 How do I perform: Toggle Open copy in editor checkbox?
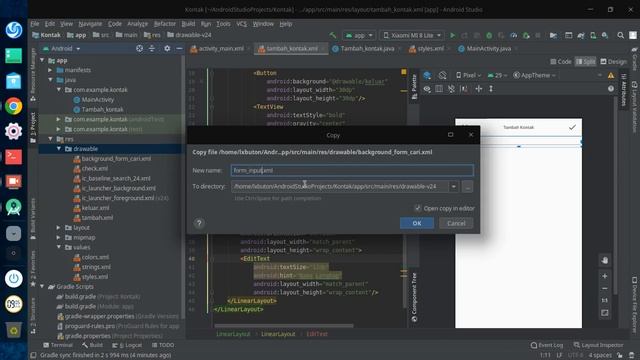point(417,208)
